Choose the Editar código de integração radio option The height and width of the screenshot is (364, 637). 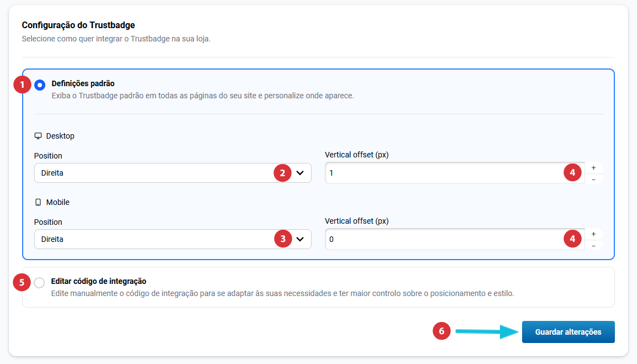point(39,283)
